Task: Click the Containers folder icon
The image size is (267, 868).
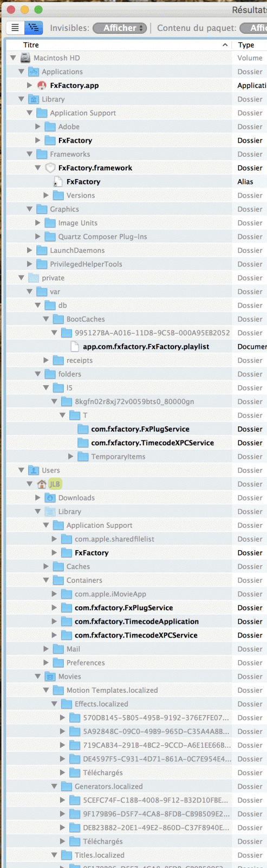Action: point(58,580)
